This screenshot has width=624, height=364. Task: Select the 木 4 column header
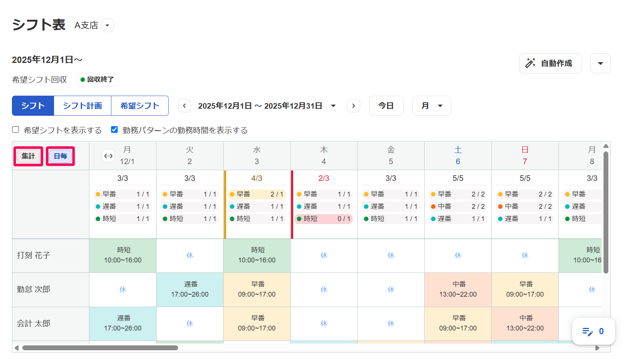tap(324, 156)
